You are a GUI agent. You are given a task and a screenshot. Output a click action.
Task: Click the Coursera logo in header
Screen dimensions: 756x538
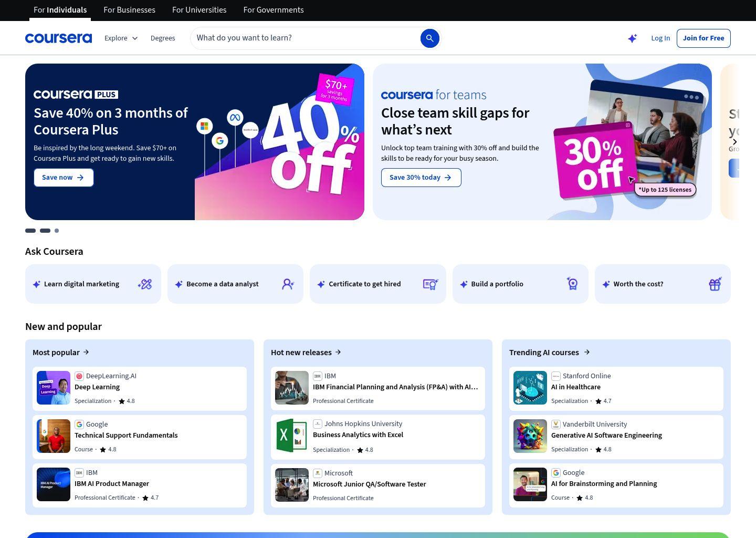[58, 38]
